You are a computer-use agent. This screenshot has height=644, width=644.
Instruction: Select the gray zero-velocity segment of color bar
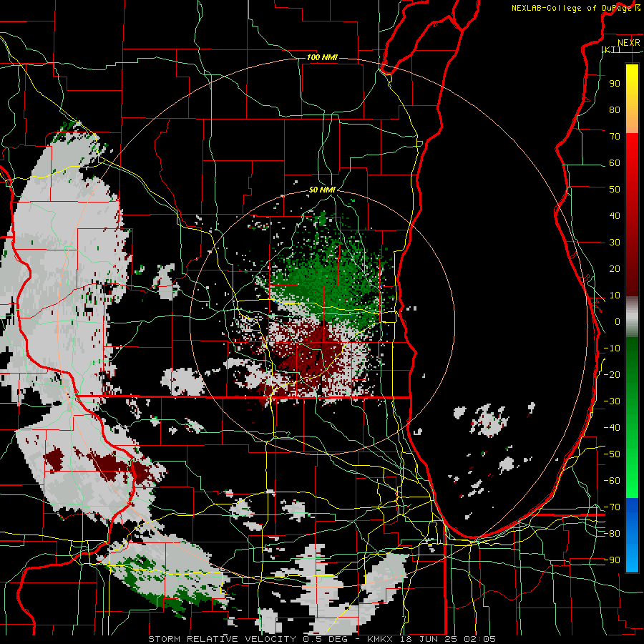pos(632,318)
